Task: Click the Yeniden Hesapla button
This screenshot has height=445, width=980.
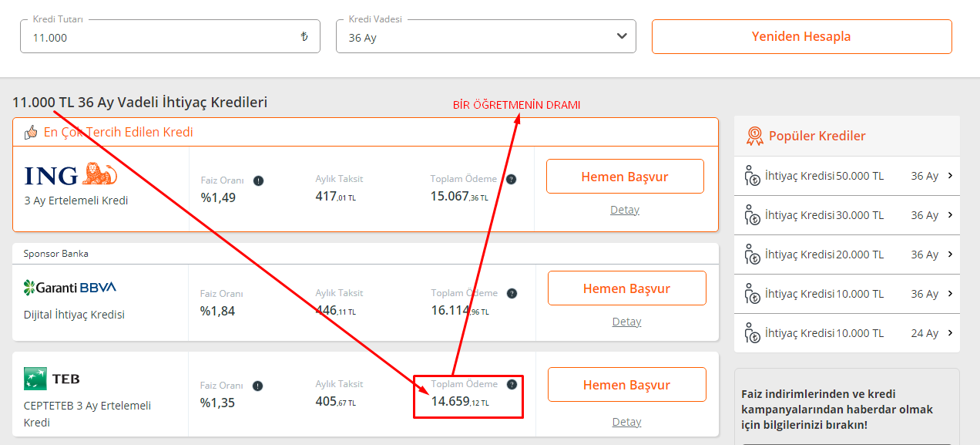Action: (x=802, y=36)
